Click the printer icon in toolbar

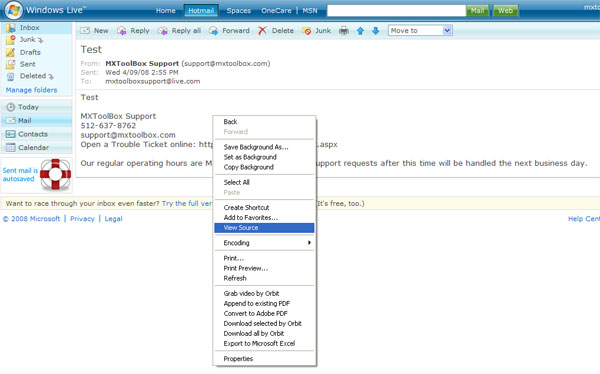click(344, 31)
